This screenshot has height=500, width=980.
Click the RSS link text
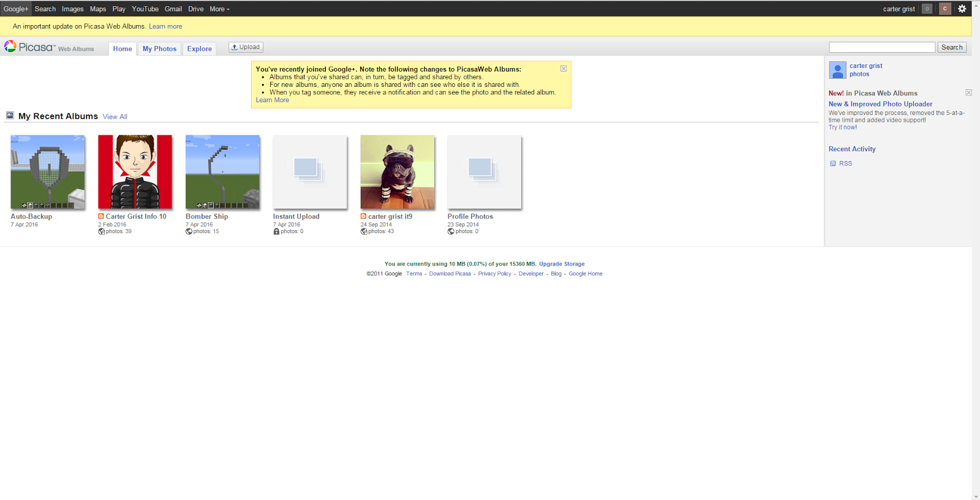coord(845,163)
